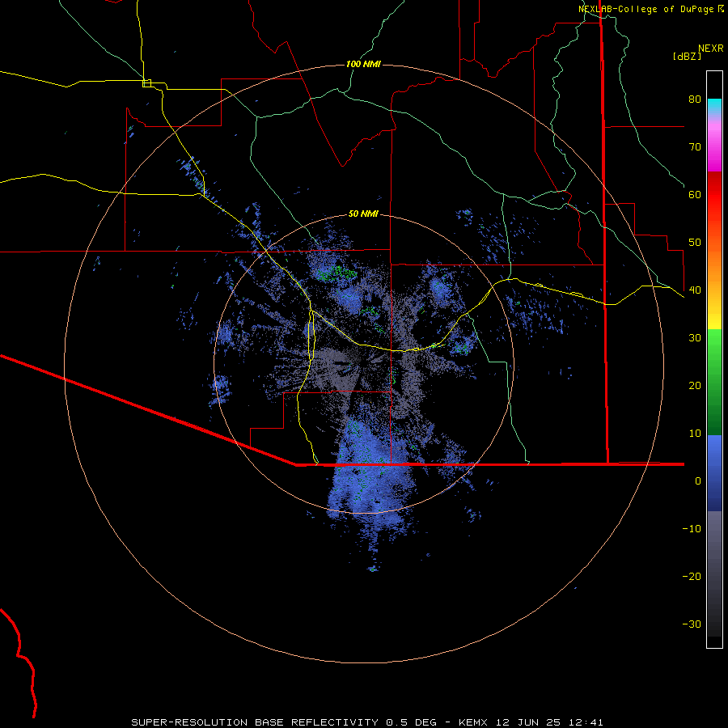Click the 40 value on the dBZ scale

coord(695,290)
